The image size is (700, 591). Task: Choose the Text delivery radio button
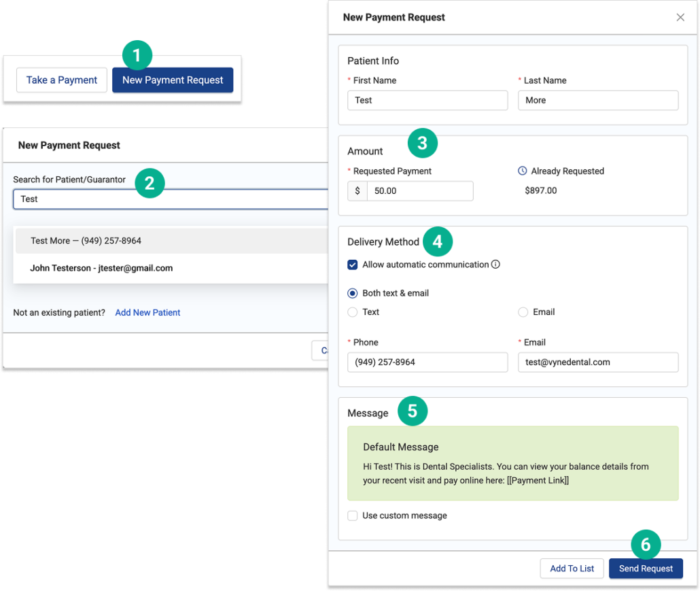(x=353, y=312)
